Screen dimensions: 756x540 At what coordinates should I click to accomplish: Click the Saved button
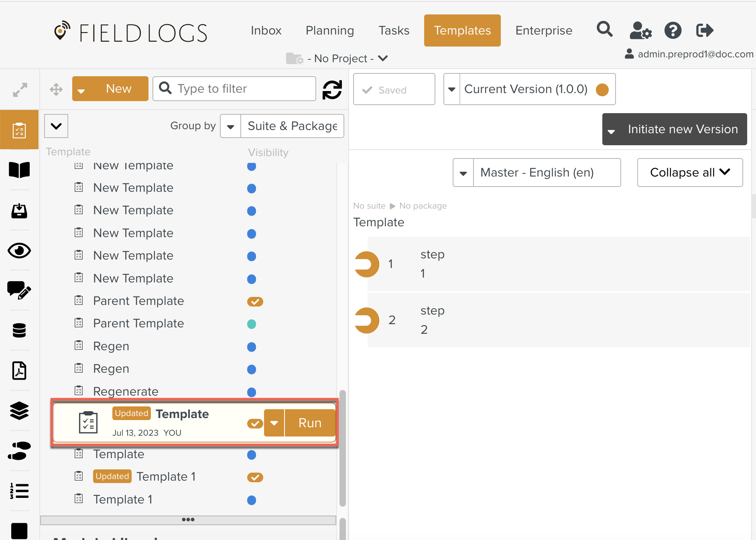(394, 89)
